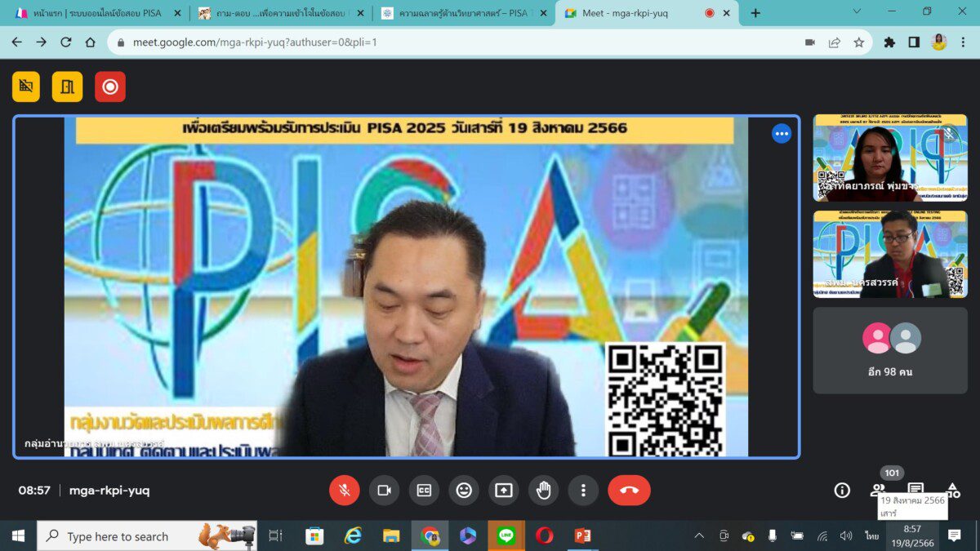Image resolution: width=980 pixels, height=551 pixels.
Task: Click the red record extension button
Action: (x=110, y=87)
